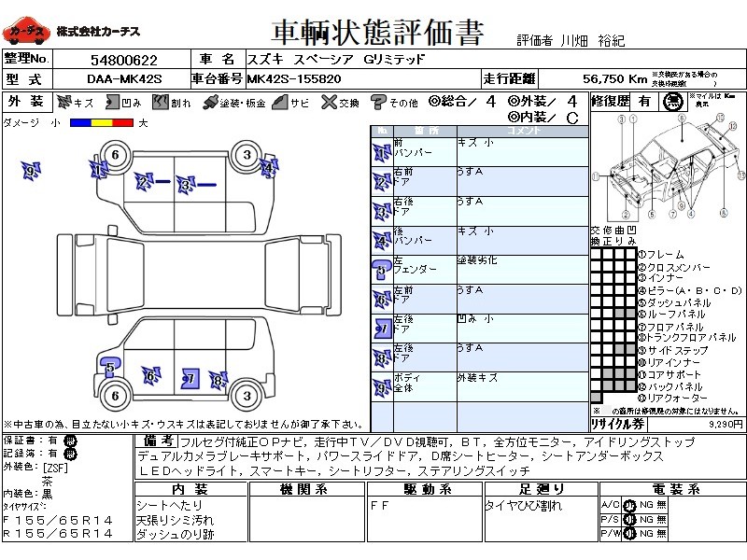747x560 pixels.
Task: Select the サビ rust icon in the legend
Action: click(x=279, y=102)
